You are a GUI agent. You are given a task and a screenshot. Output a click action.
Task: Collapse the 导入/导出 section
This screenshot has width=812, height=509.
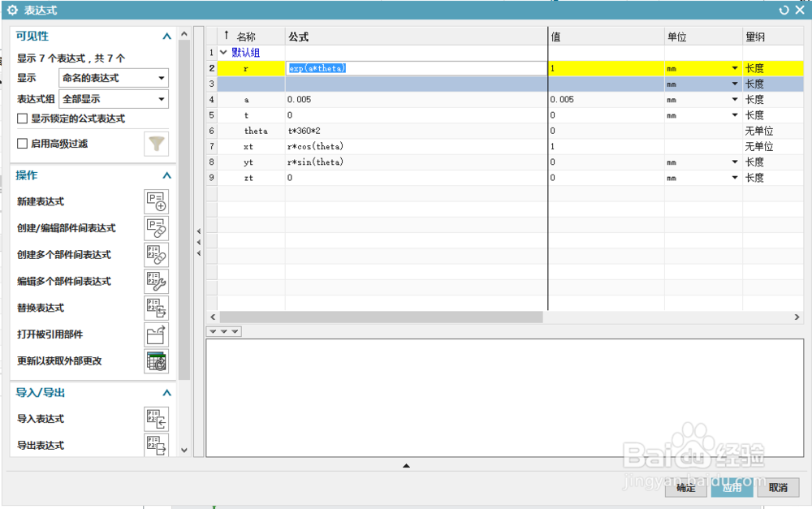(x=166, y=393)
